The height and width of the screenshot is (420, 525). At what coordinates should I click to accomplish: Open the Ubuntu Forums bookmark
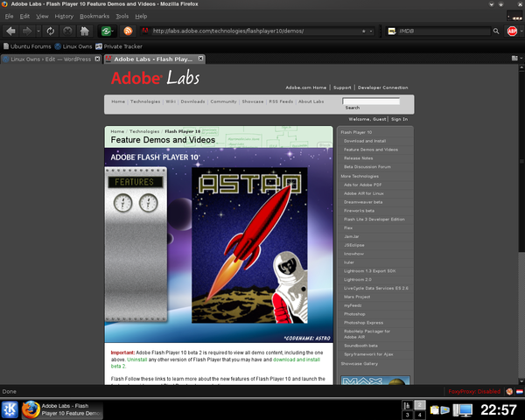click(27, 46)
